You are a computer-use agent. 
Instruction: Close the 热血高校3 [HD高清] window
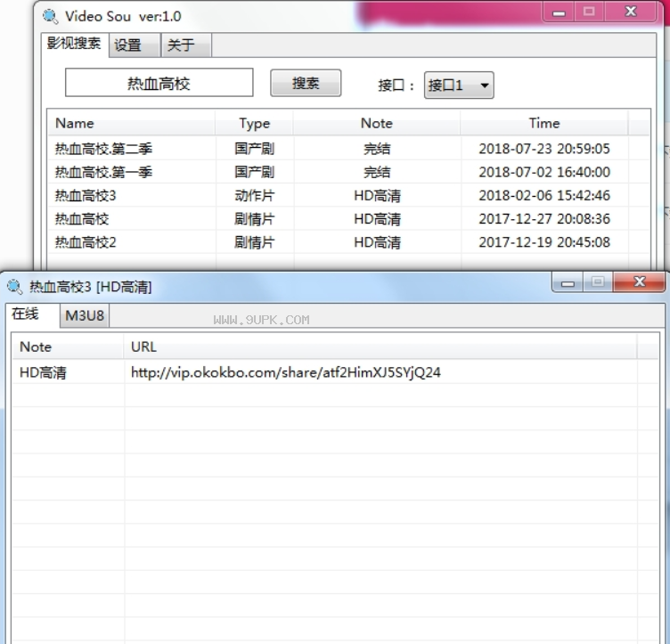639,281
